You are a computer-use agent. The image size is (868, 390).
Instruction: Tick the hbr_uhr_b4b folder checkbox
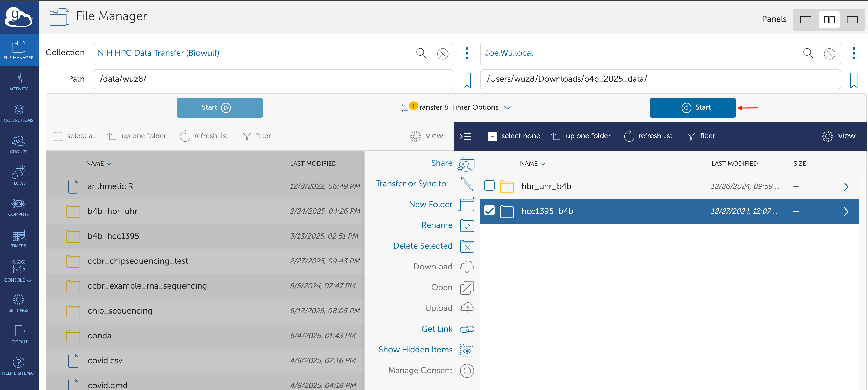489,186
